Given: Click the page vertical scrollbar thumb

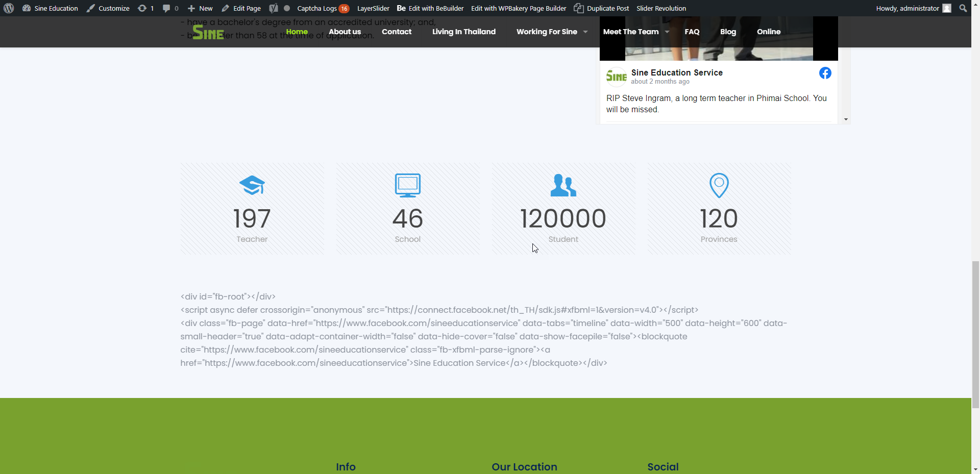Looking at the screenshot, I should pos(975,334).
